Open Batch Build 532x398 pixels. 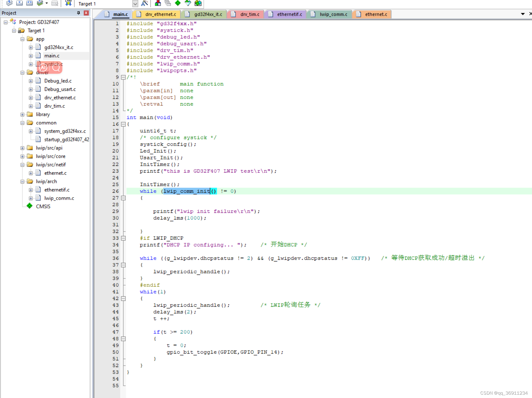tap(40, 3)
